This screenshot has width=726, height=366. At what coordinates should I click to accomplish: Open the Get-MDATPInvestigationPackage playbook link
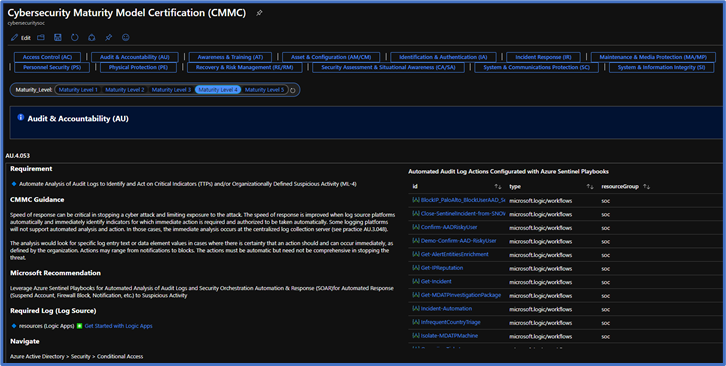(x=461, y=295)
